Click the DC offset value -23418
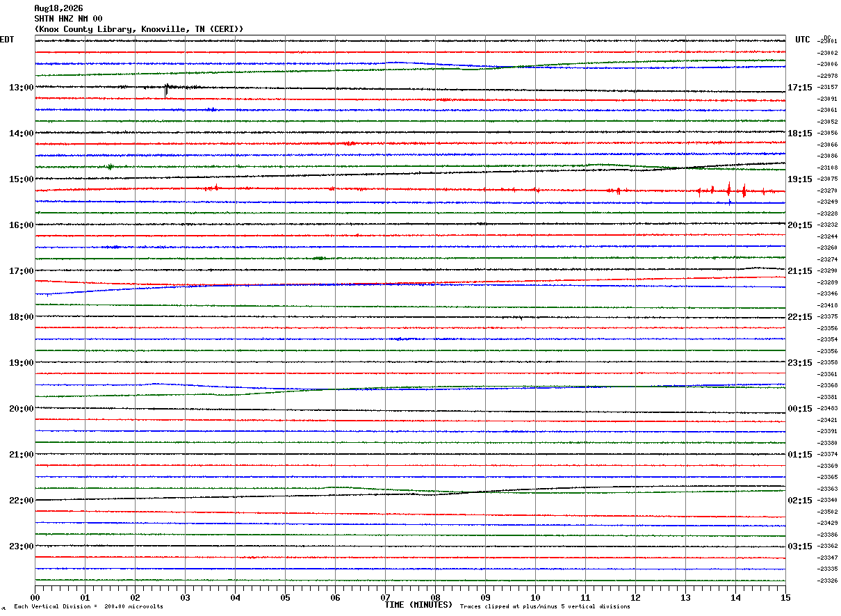Viewport: 841px width, 616px height. coord(828,305)
